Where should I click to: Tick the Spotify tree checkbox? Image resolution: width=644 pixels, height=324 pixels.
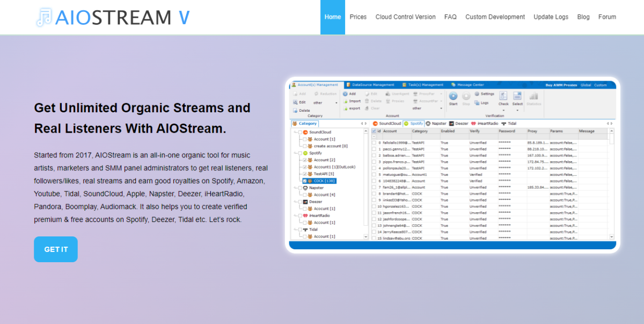300,153
